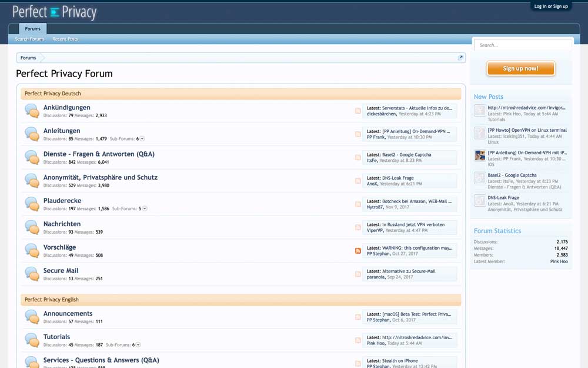
Task: Click the breadcrumb quick navigation icon
Action: coord(460,58)
